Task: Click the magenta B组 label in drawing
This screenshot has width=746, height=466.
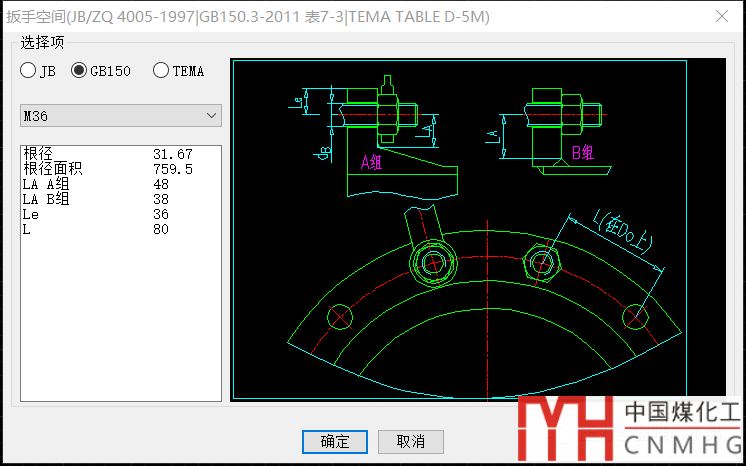Action: pyautogui.click(x=582, y=153)
